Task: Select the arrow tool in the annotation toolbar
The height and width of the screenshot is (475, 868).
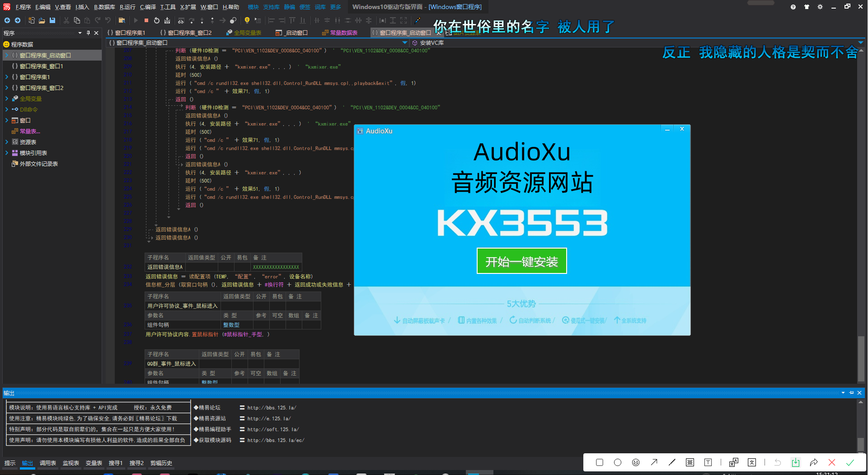Action: click(x=654, y=463)
